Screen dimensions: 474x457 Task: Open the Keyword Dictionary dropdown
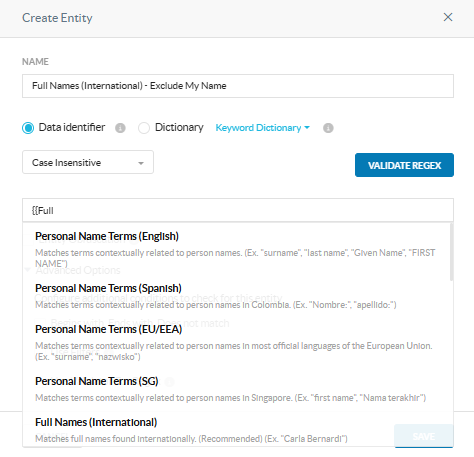click(263, 128)
